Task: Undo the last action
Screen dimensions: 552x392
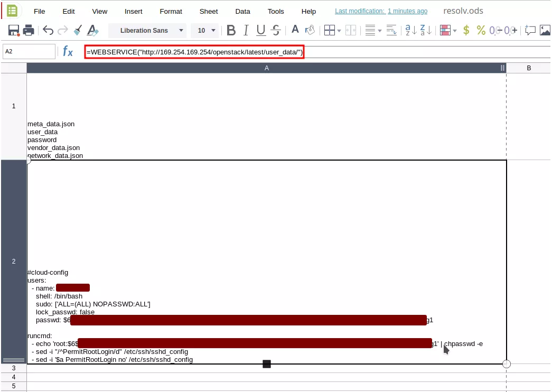Action: point(48,31)
